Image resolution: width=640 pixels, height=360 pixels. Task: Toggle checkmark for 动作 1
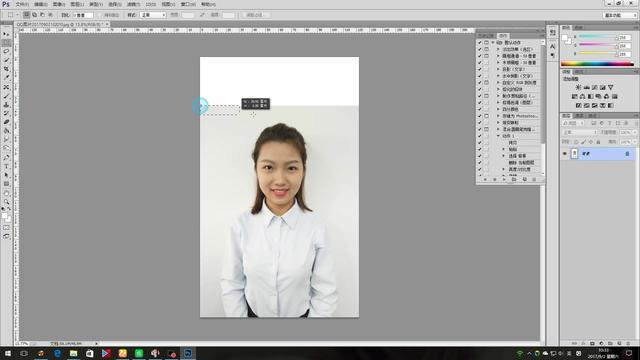[x=480, y=136]
